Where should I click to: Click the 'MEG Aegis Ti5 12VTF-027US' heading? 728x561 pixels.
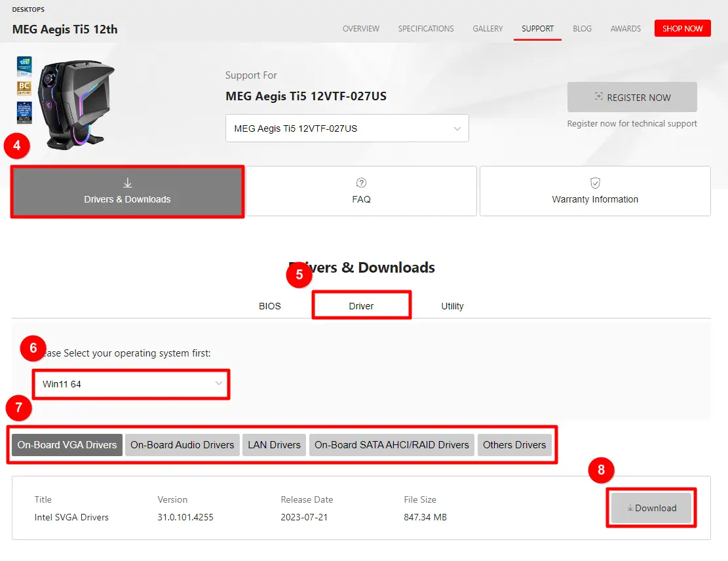[306, 96]
